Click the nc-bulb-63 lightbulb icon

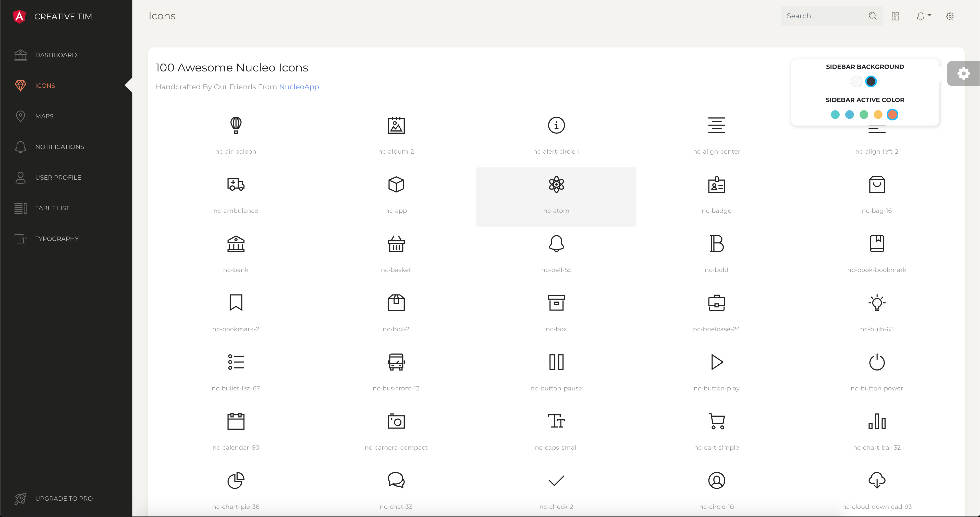pos(877,303)
